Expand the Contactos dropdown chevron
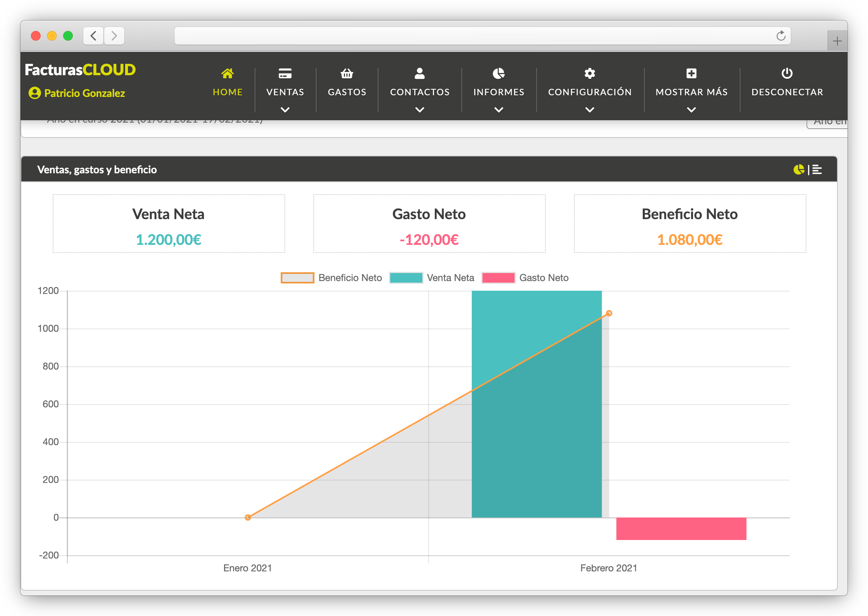 pyautogui.click(x=420, y=110)
